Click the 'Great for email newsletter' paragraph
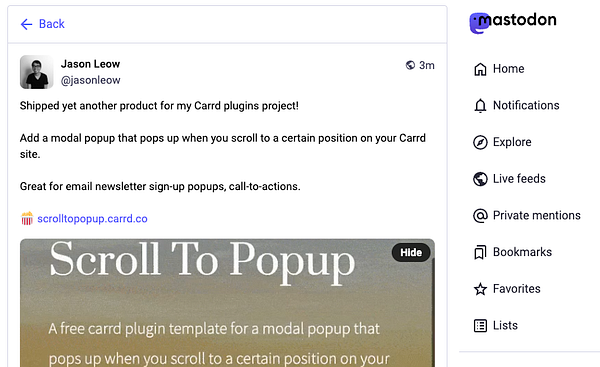Viewport: 600px width, 367px height. click(x=160, y=186)
